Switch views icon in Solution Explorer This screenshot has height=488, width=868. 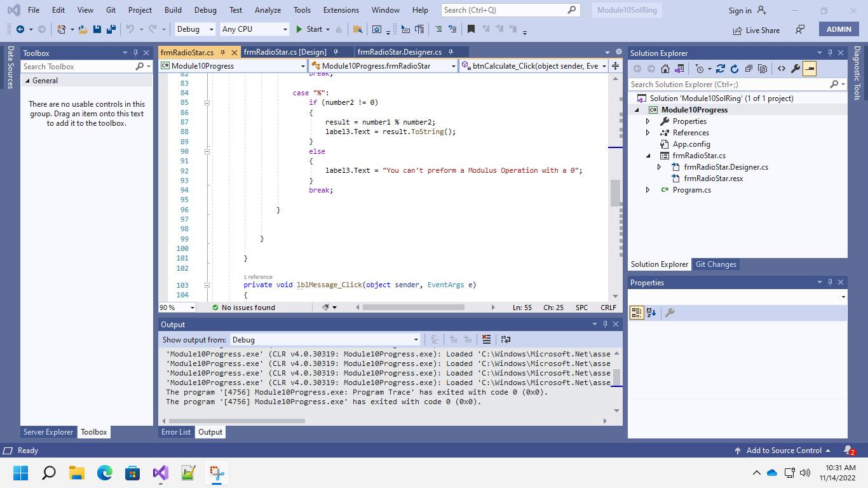coord(679,69)
